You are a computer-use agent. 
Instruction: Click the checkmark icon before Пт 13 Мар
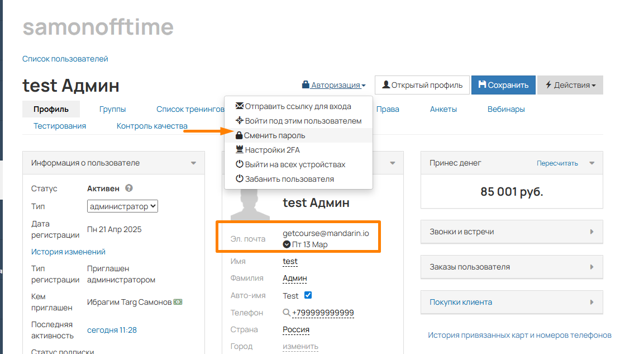[x=287, y=244]
